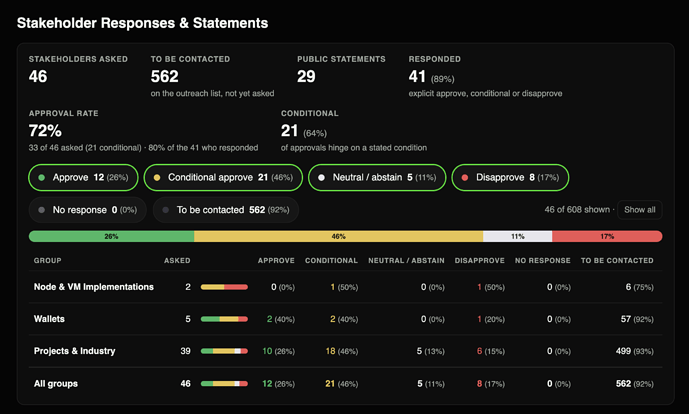Click the white 11% segment of the bar
The image size is (689, 414).
[x=518, y=236]
